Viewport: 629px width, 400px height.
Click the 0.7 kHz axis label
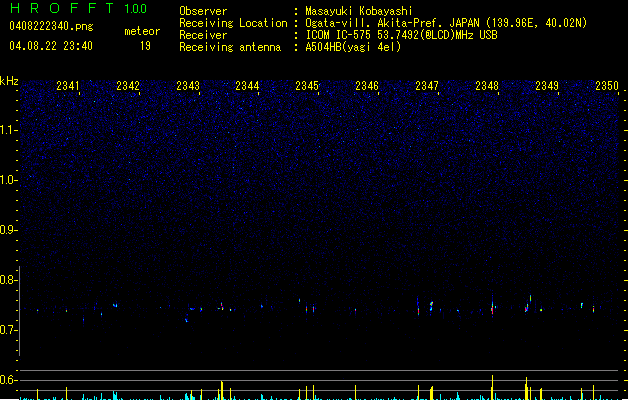tap(8, 330)
